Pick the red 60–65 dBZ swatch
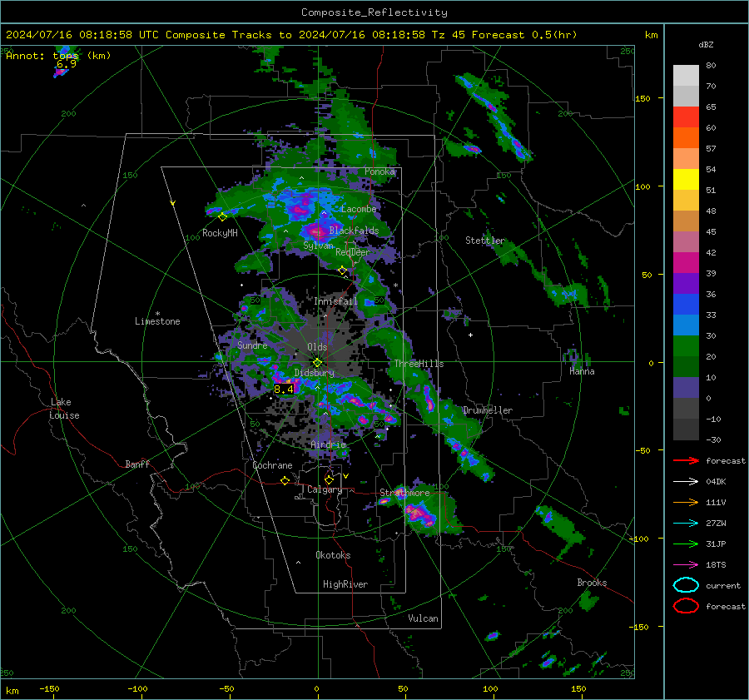The image size is (749, 700). 686,117
